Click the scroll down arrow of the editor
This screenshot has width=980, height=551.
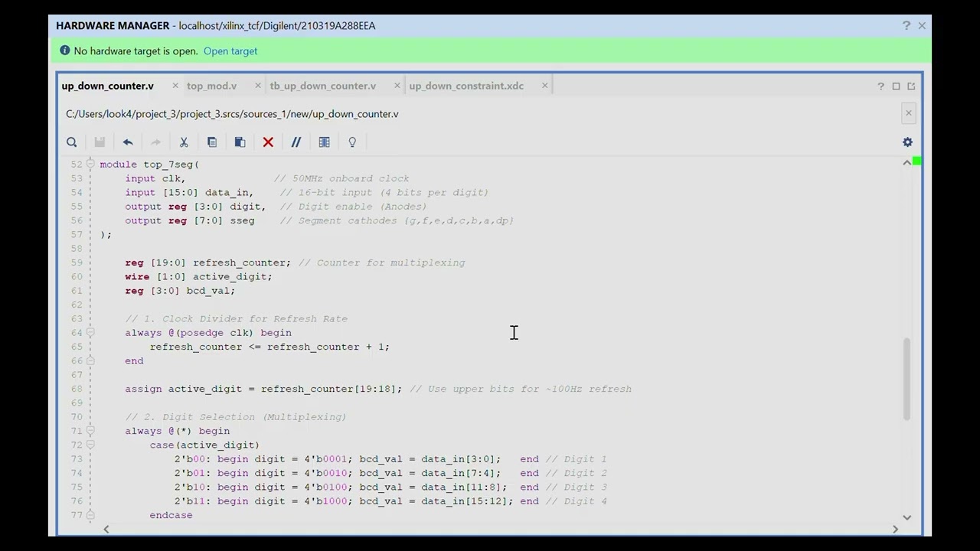pos(907,517)
